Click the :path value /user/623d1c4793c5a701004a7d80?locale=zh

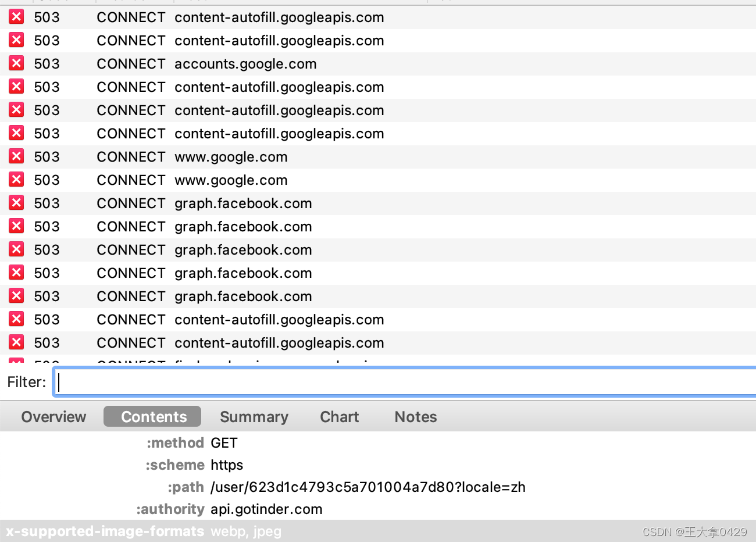coord(368,487)
